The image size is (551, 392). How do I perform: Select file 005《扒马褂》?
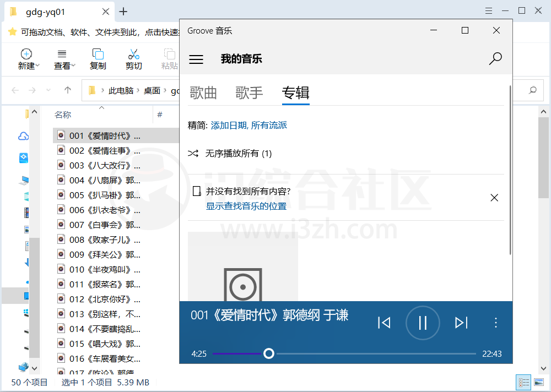click(x=105, y=195)
